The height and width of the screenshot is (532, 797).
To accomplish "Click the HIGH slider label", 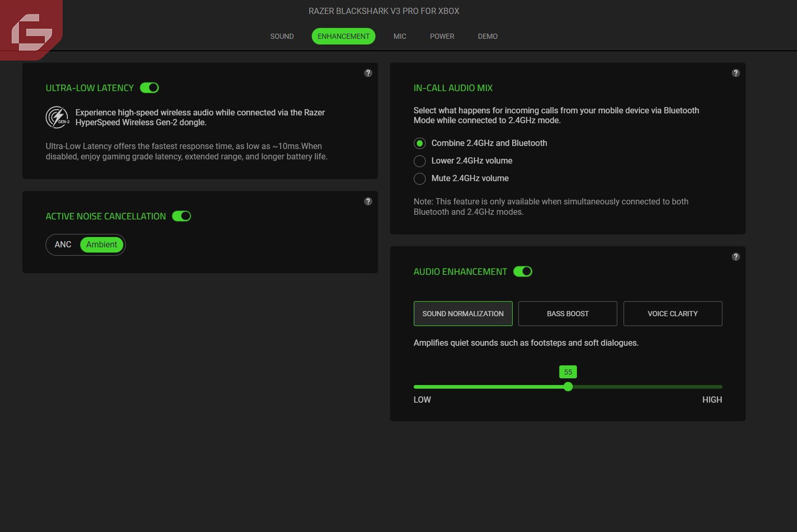I will click(712, 400).
